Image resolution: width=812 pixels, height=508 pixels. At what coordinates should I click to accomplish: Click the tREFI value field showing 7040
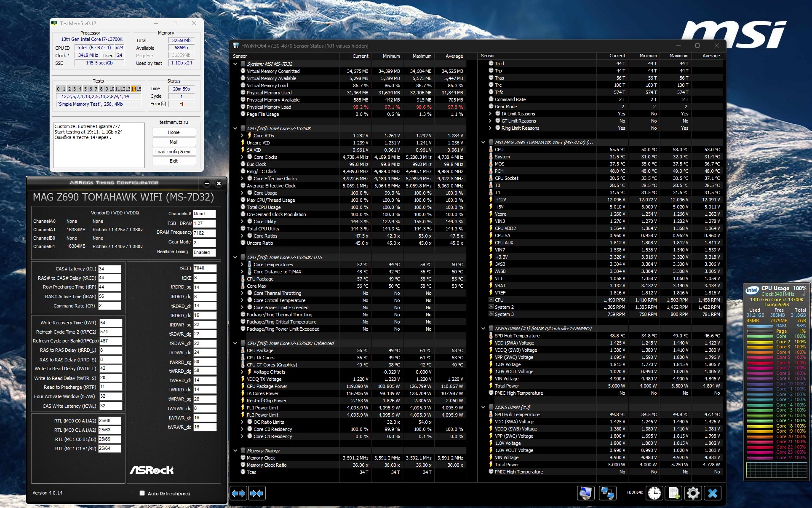(x=205, y=268)
